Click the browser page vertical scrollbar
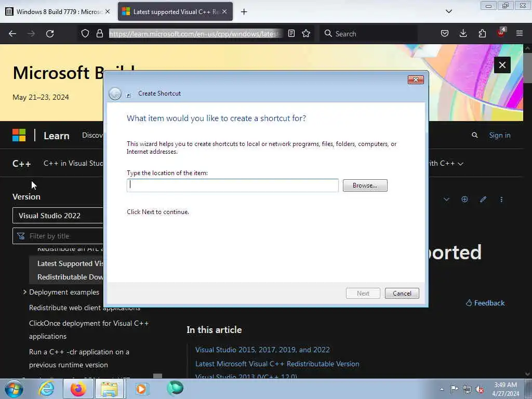Screen dimensions: 532x399 527,210
